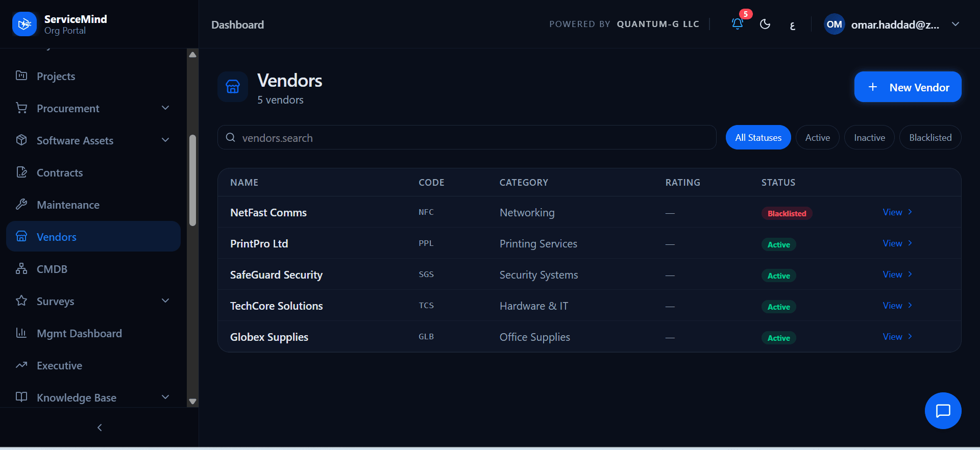Viewport: 980px width, 450px height.
Task: Filter vendors by Active status
Action: pos(817,137)
